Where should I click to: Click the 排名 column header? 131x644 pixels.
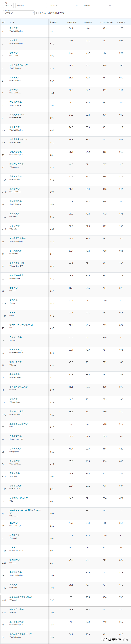pos(4,22)
